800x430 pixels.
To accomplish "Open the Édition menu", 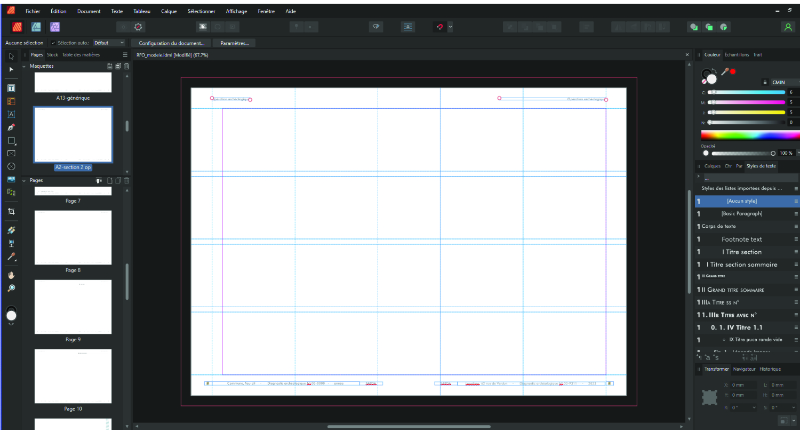I will click(x=58, y=11).
